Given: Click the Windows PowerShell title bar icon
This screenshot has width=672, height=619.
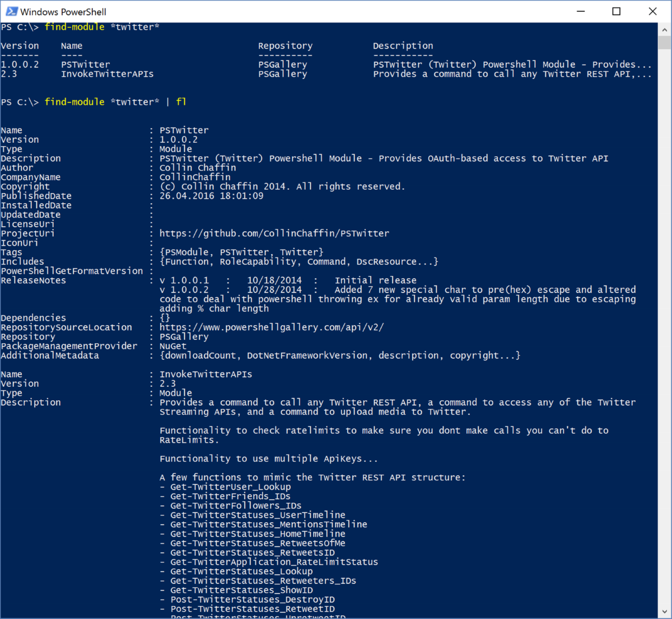Looking at the screenshot, I should (x=12, y=11).
